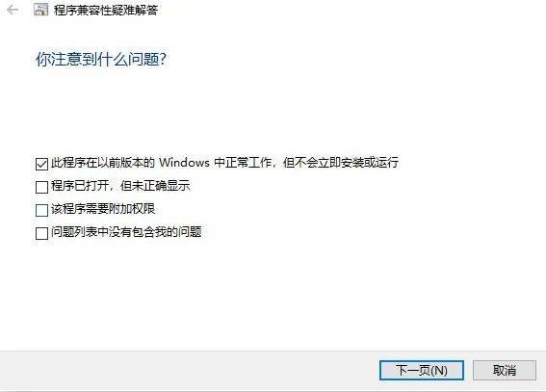Dismiss the wizard with the 取消 button

[x=505, y=370]
